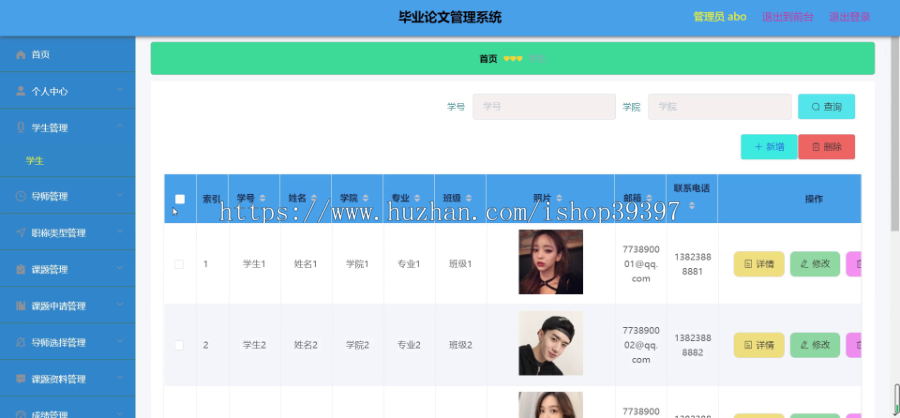Click the sort arrows on 专业 column
The image size is (900, 418).
click(x=417, y=198)
